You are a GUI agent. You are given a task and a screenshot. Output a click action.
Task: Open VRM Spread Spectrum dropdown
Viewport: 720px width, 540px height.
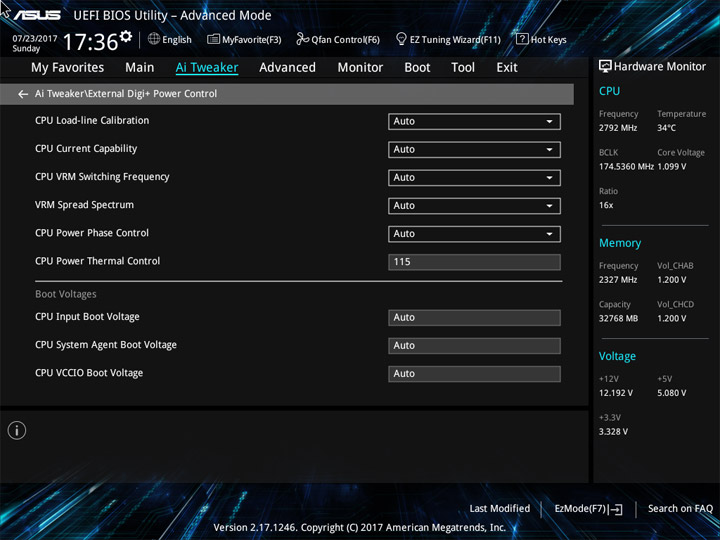pyautogui.click(x=474, y=205)
